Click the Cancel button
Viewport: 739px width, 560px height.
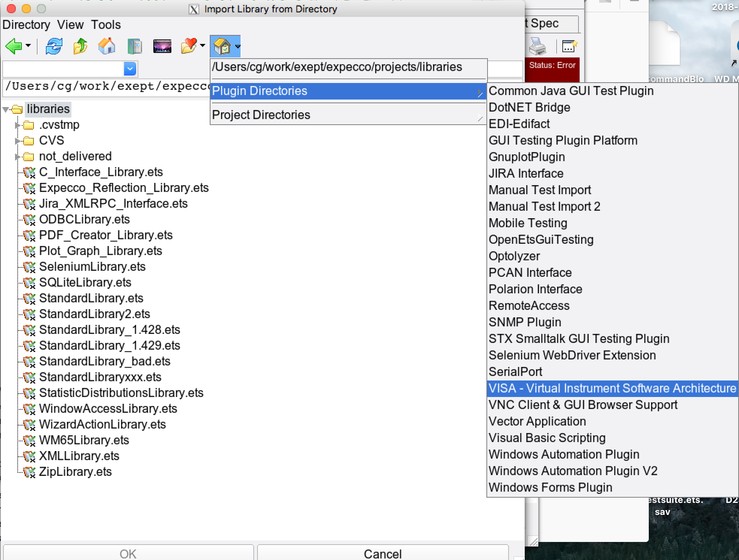(x=382, y=554)
